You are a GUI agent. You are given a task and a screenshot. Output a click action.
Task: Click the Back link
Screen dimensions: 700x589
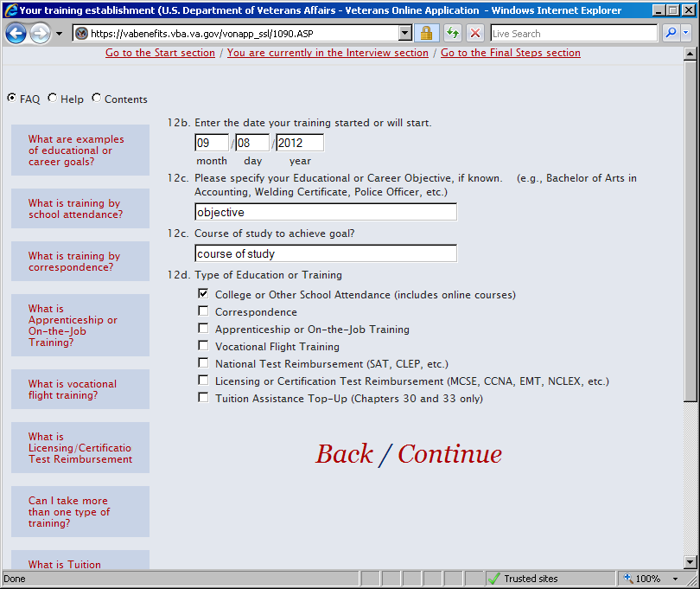click(344, 454)
